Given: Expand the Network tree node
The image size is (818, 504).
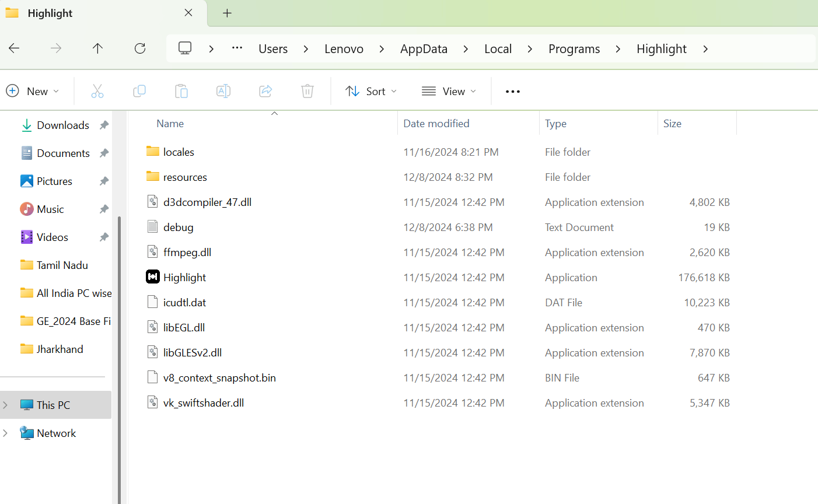Looking at the screenshot, I should (6, 433).
